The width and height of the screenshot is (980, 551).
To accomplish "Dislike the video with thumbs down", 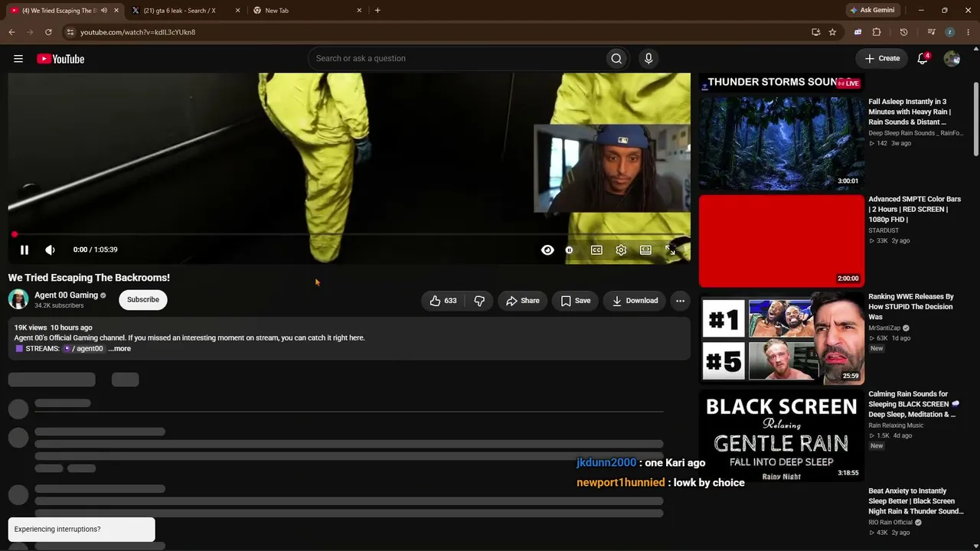I will (479, 301).
